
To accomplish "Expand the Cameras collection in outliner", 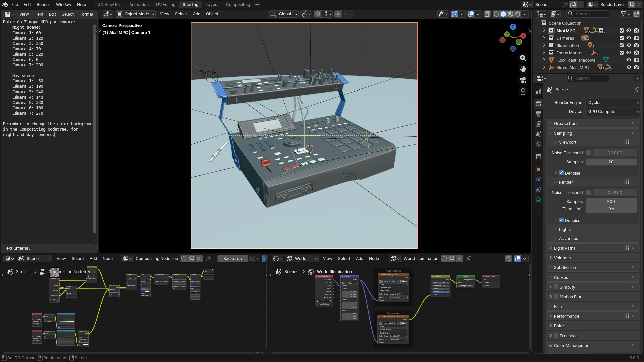I will point(544,38).
